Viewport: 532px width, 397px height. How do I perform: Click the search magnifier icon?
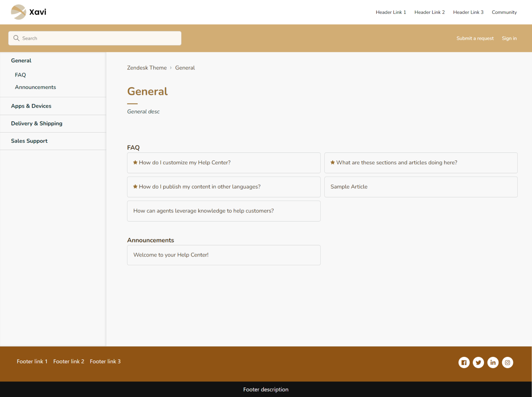tap(16, 38)
